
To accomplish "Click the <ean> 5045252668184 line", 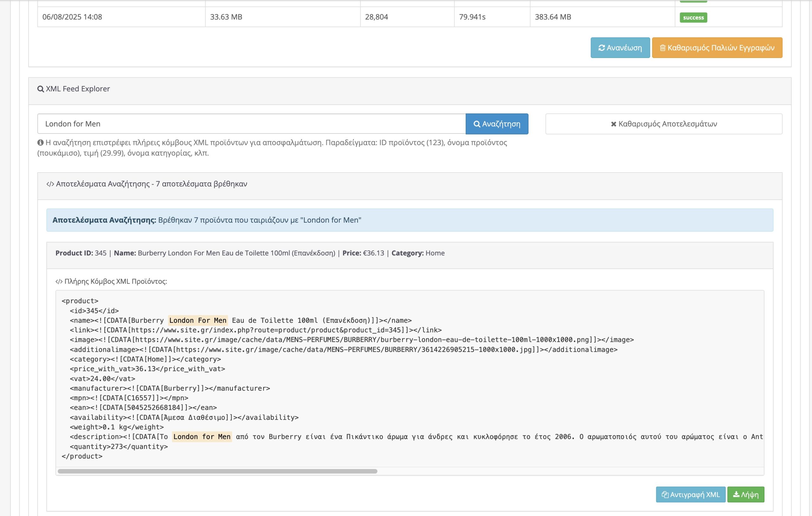I will coord(143,408).
